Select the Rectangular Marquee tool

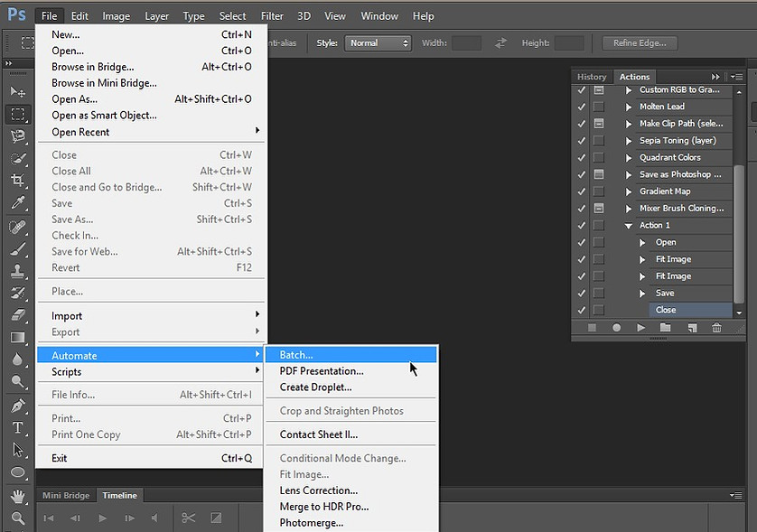coord(18,114)
